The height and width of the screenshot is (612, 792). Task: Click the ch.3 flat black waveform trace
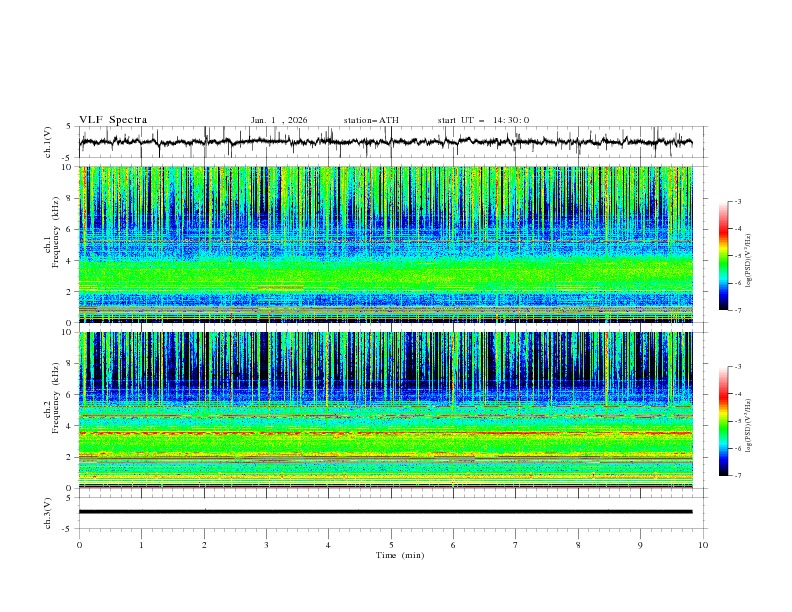pyautogui.click(x=385, y=512)
